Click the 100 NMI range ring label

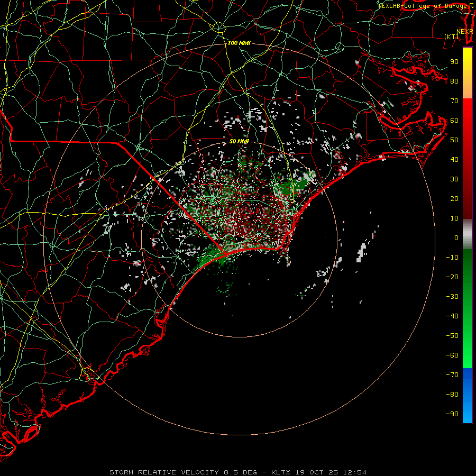[239, 43]
